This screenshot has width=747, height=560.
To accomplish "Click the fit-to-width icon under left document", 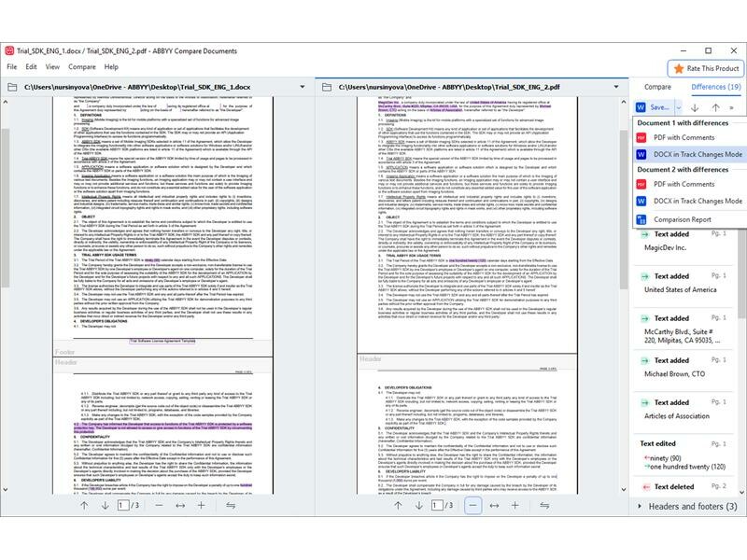I will pyautogui.click(x=181, y=505).
